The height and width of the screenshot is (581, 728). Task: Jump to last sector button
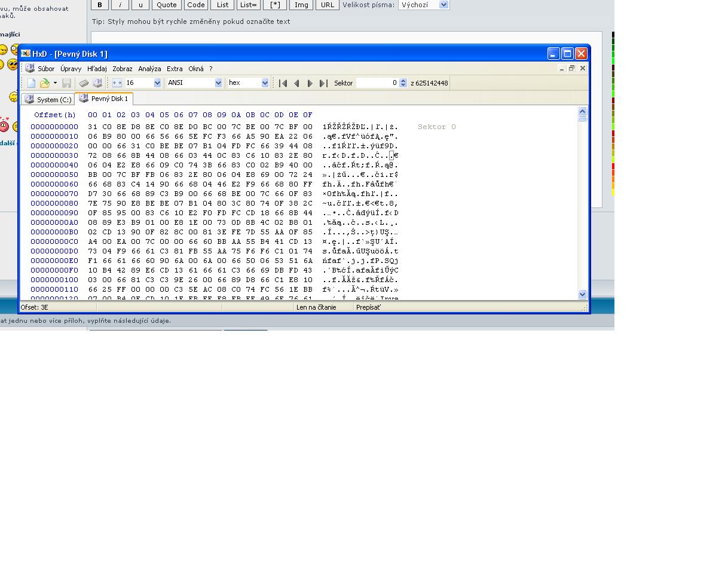point(323,83)
